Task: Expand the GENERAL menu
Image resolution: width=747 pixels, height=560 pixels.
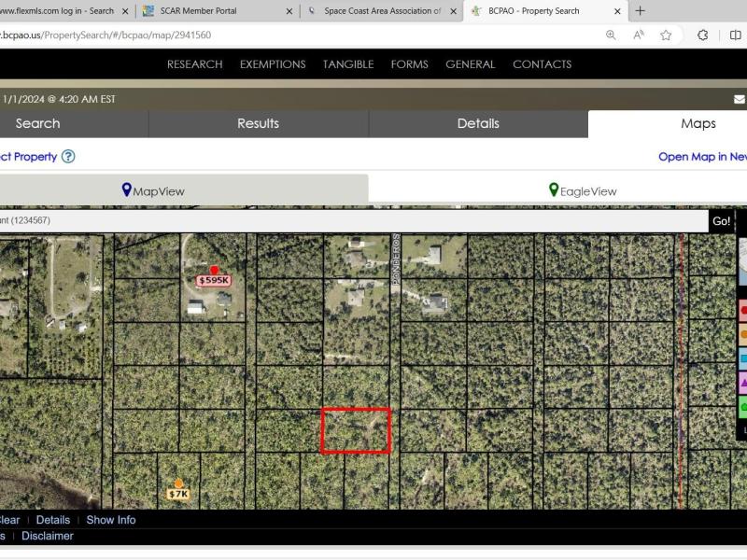Action: point(470,64)
